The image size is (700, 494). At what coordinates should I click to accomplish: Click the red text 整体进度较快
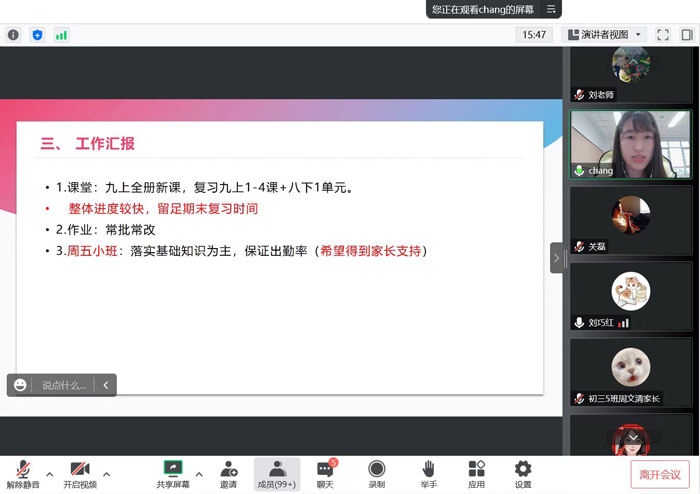coord(106,208)
